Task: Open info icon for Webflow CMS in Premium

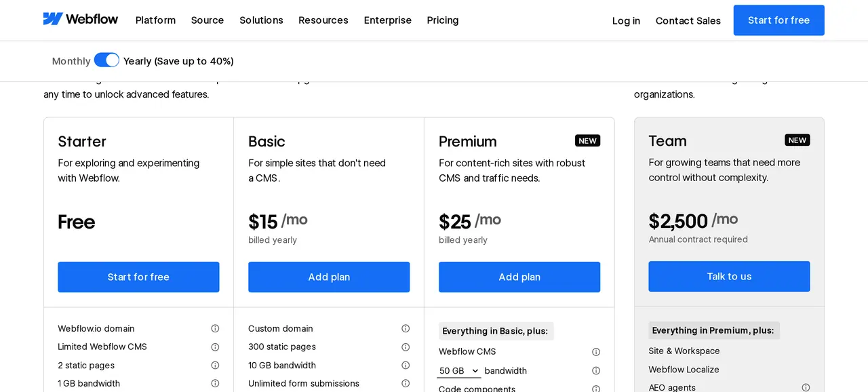Action: [x=596, y=352]
